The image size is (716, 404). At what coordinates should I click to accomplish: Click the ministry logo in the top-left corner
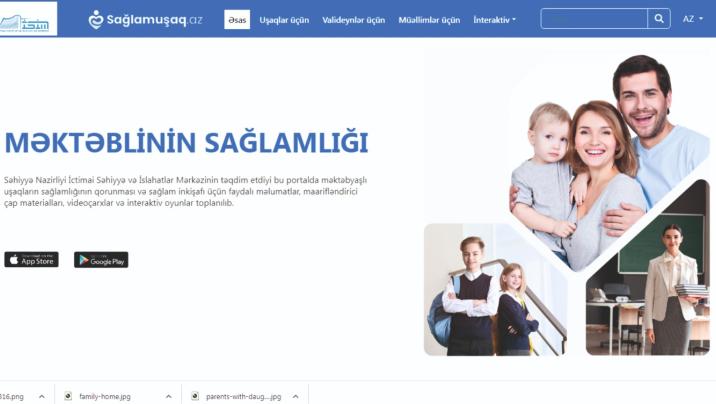[29, 19]
